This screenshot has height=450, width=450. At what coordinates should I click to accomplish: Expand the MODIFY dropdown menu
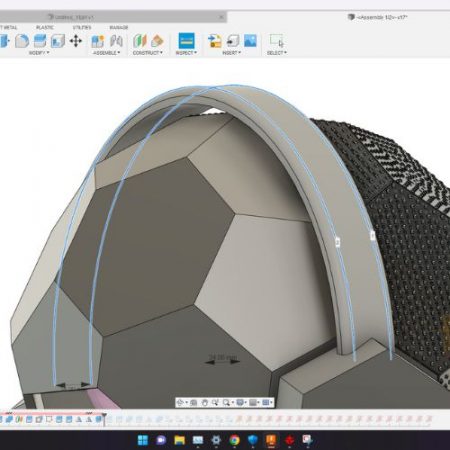point(39,53)
